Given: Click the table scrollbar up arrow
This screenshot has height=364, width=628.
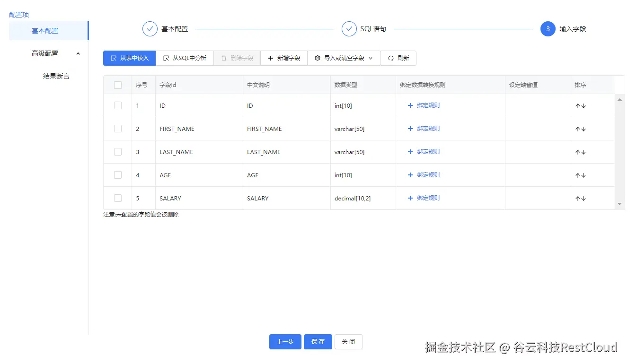Looking at the screenshot, I should click(619, 99).
